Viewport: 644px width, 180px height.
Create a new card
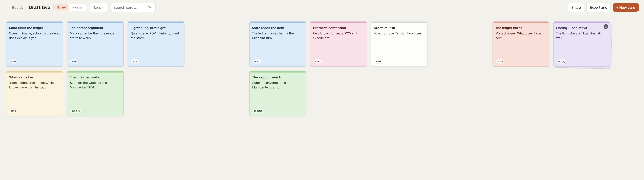[625, 7]
